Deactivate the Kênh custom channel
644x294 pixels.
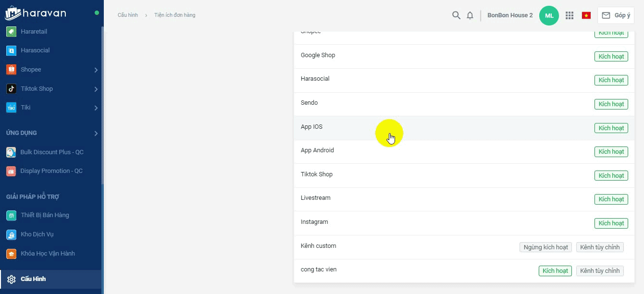(x=545, y=247)
